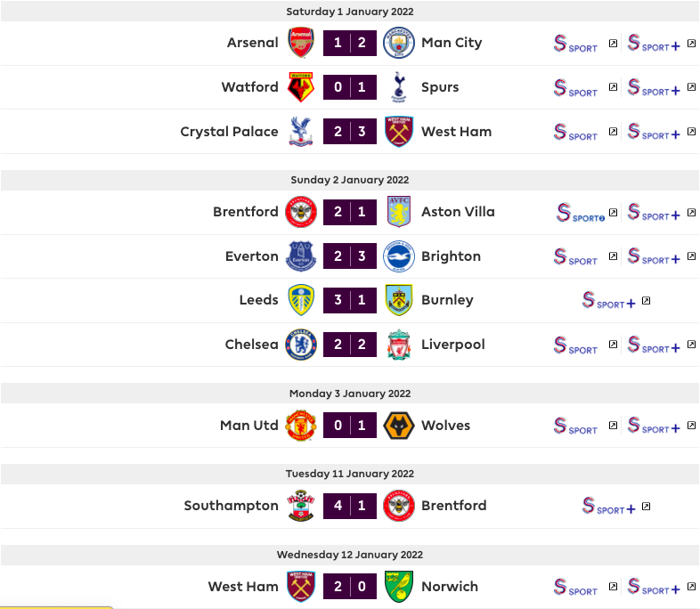Click the Wolves club badge
The height and width of the screenshot is (609, 700).
pos(398,426)
